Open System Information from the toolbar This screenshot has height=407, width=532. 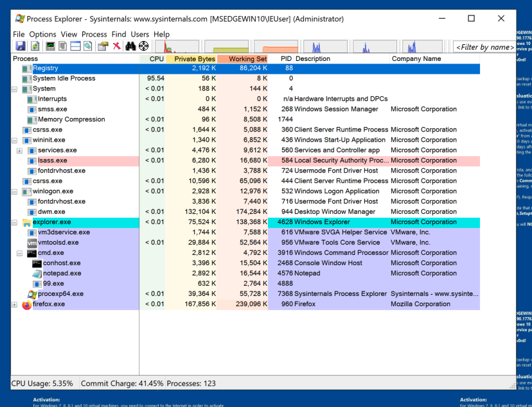pyautogui.click(x=49, y=46)
